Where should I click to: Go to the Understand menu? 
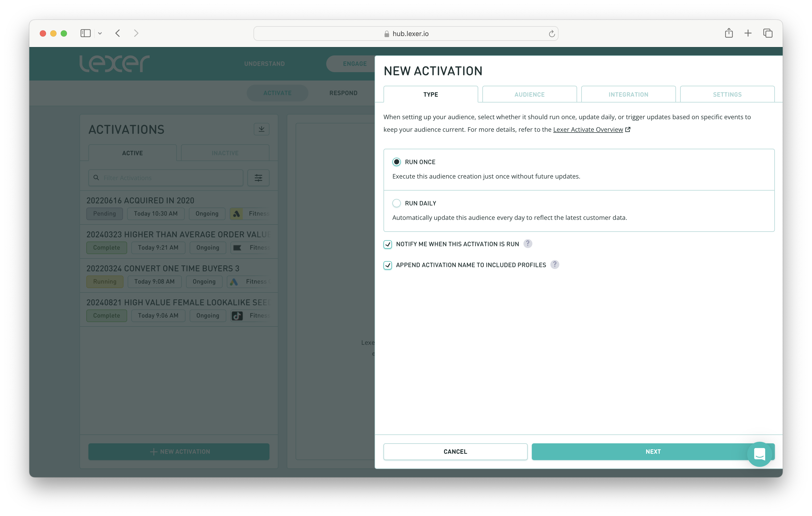(x=264, y=64)
